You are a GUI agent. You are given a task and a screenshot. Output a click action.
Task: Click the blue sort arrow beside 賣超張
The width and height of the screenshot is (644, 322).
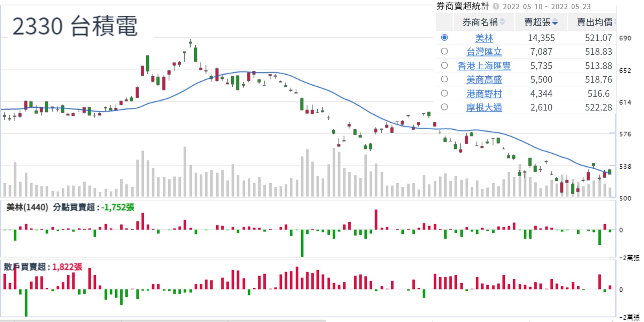[555, 23]
